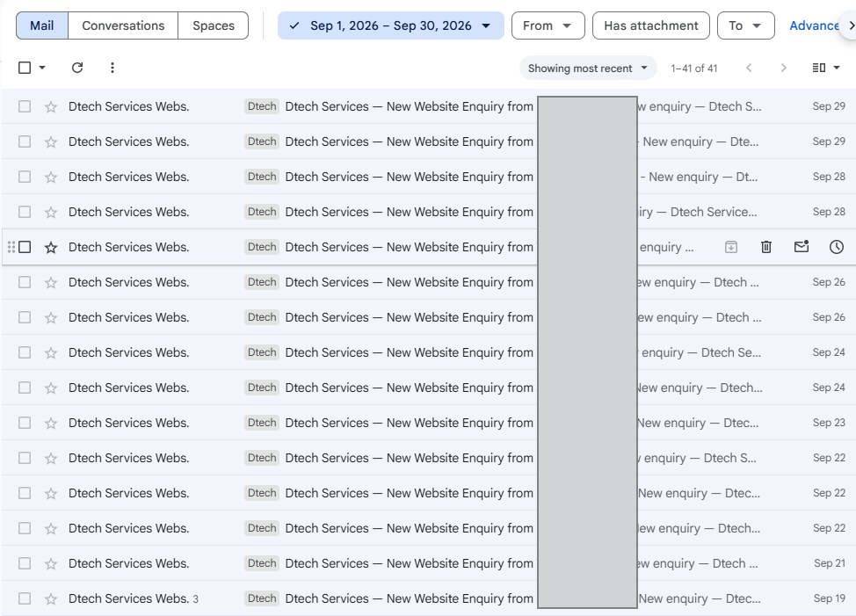Open the email dated Sep 21
The width and height of the screenshot is (856, 616).
(429, 563)
